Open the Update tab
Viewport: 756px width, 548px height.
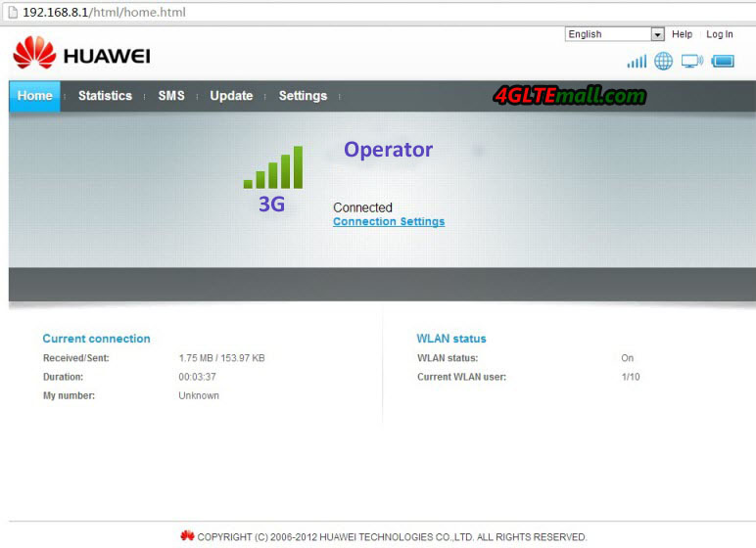click(x=231, y=96)
